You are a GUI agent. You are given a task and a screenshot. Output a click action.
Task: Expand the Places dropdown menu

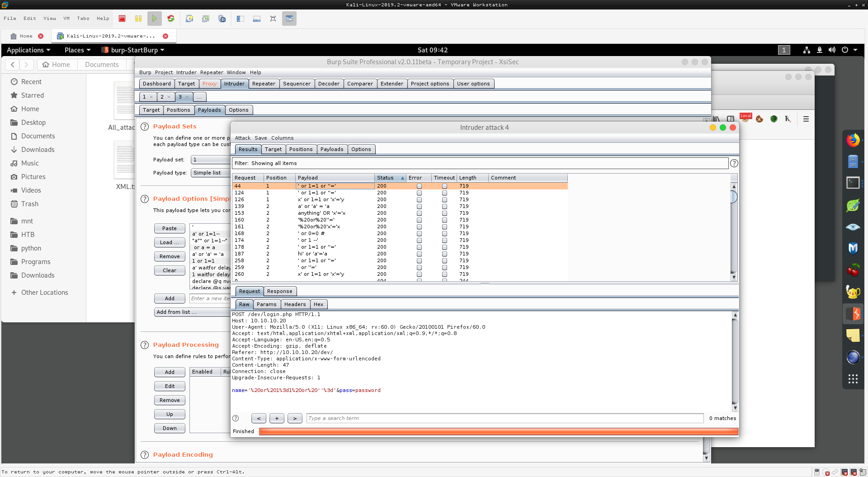coord(77,50)
